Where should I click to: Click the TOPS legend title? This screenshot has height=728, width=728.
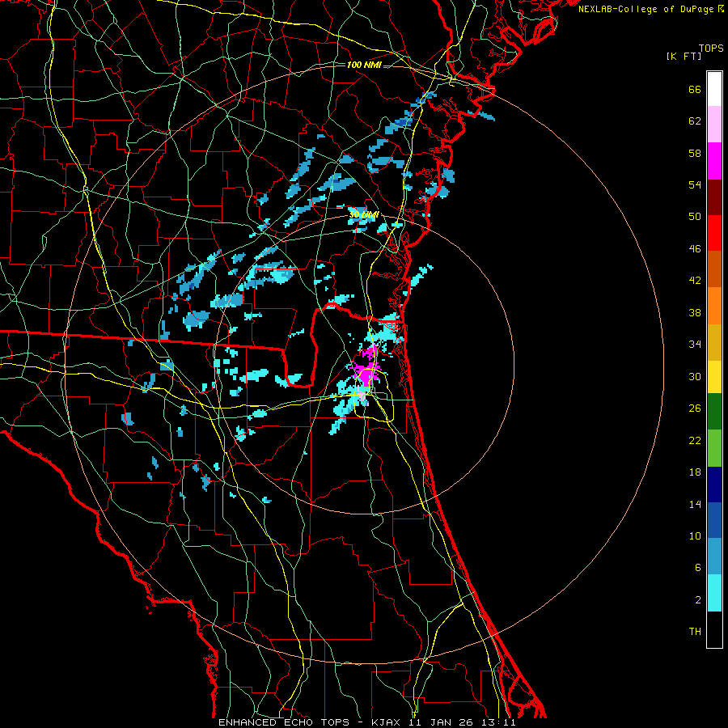click(x=711, y=49)
